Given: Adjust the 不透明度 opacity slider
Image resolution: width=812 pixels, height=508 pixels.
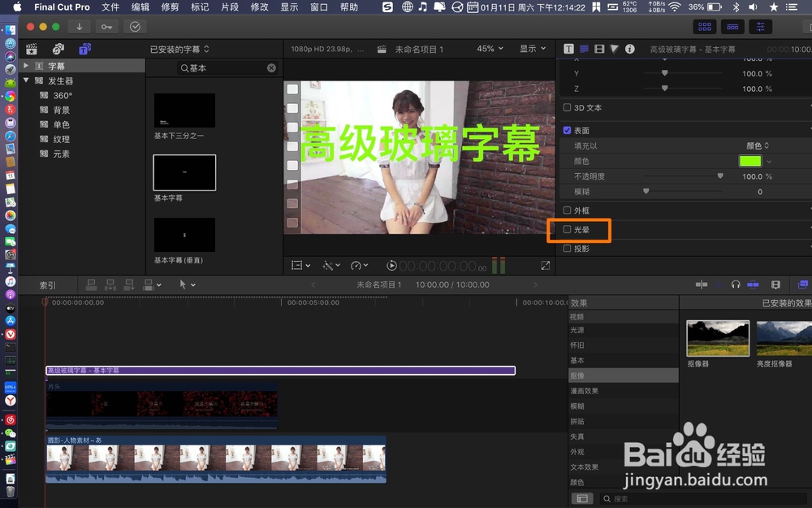Looking at the screenshot, I should [x=719, y=176].
